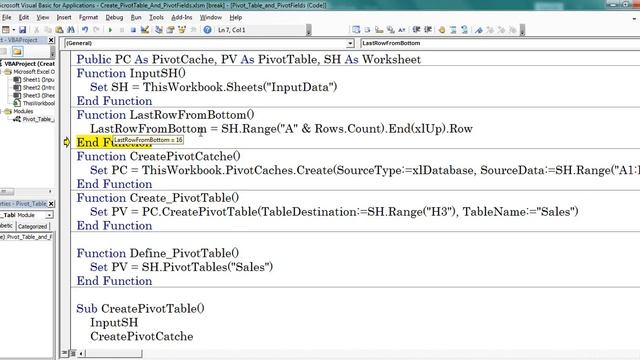Open Properties Window toolbar icon
Image resolution: width=640 pixels, height=360 pixels.
coord(170,30)
